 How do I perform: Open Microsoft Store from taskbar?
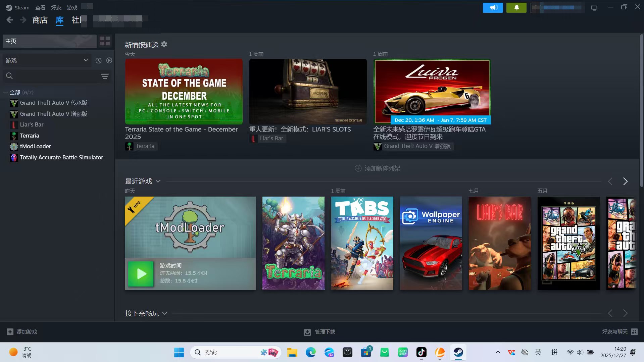(x=366, y=352)
